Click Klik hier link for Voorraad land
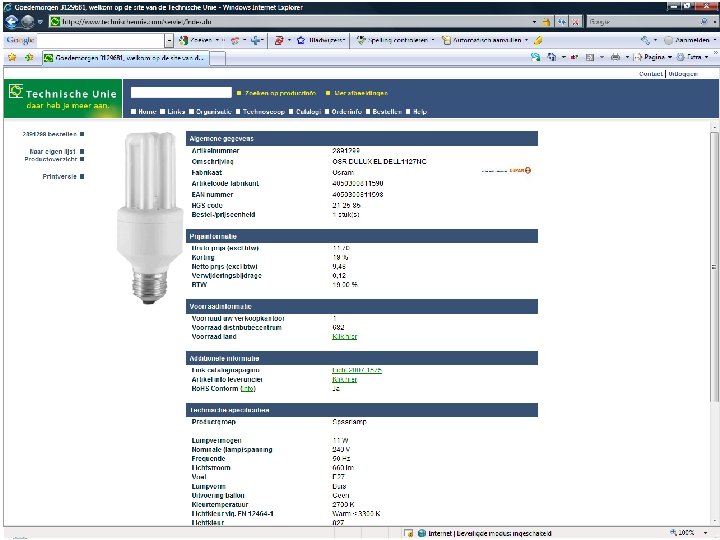 click(x=344, y=337)
